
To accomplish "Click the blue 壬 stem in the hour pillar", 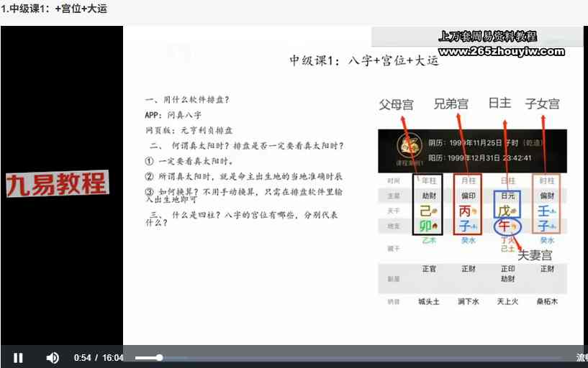I will tap(545, 211).
